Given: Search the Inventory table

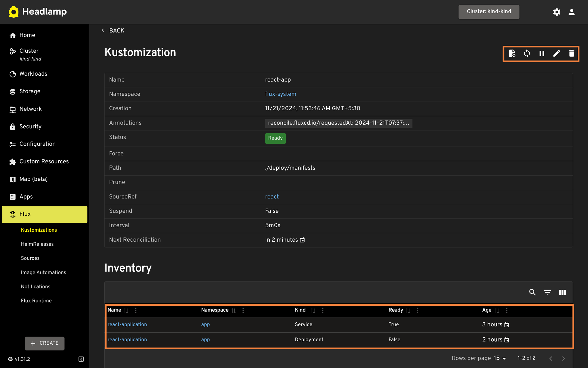Looking at the screenshot, I should (x=532, y=292).
